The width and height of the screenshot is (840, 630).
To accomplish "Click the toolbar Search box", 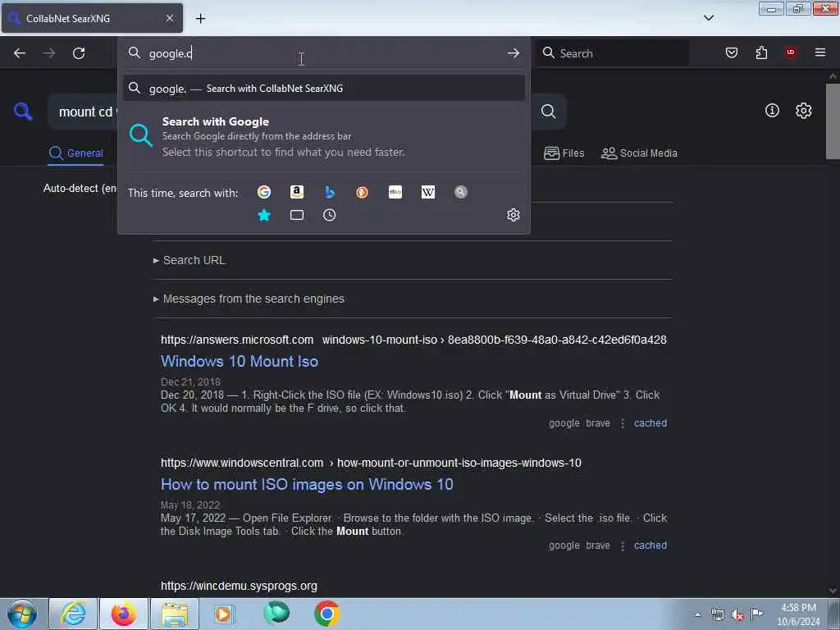I will 614,53.
